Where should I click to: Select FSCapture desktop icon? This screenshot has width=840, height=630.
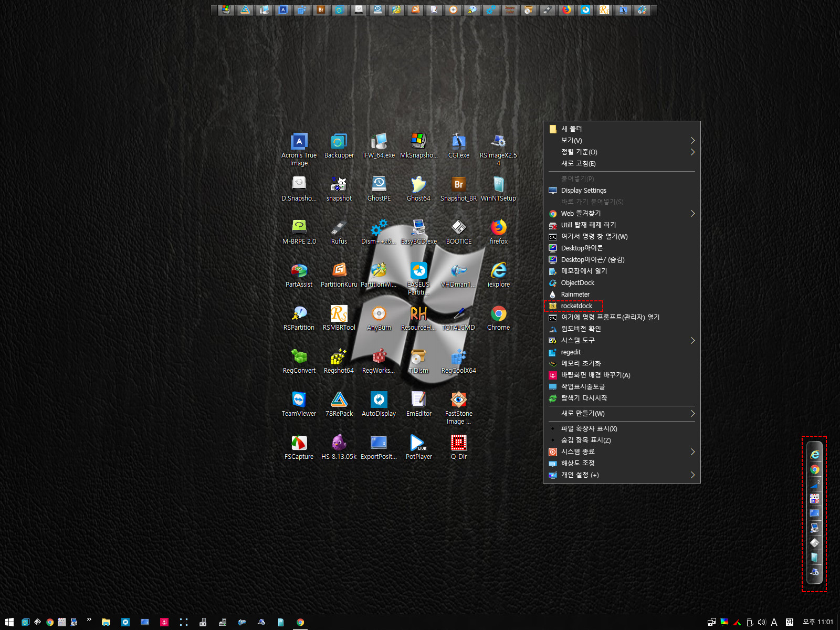pyautogui.click(x=299, y=447)
